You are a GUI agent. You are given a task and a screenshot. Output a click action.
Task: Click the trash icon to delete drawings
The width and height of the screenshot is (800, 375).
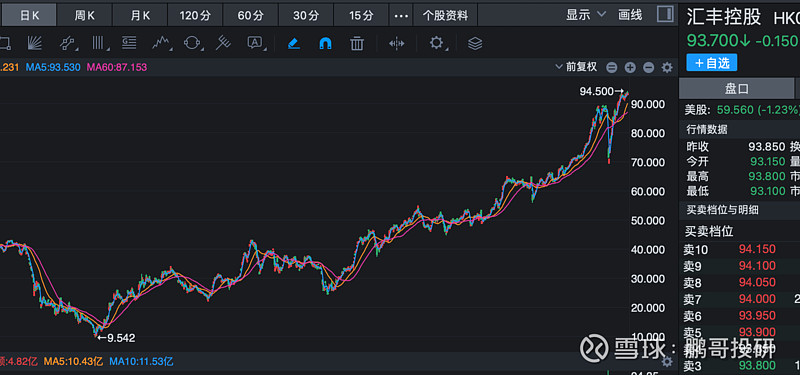(x=357, y=43)
